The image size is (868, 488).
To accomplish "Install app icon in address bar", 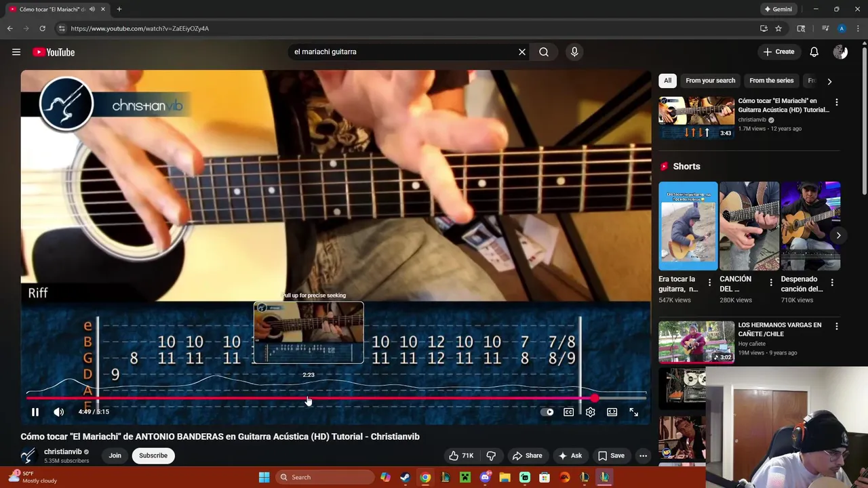I will click(x=764, y=28).
